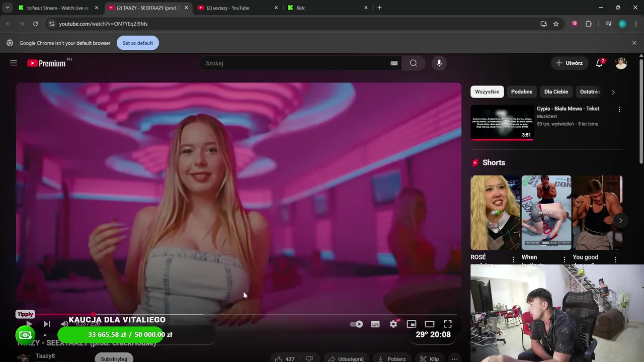Open the Taazy8 channel avatar
The height and width of the screenshot is (362, 644).
pos(23,358)
